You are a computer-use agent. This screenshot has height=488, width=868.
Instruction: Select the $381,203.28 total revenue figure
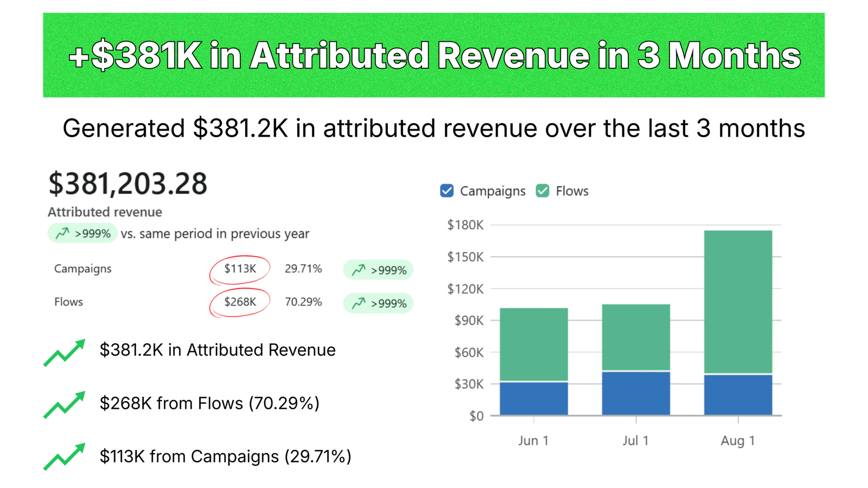128,183
